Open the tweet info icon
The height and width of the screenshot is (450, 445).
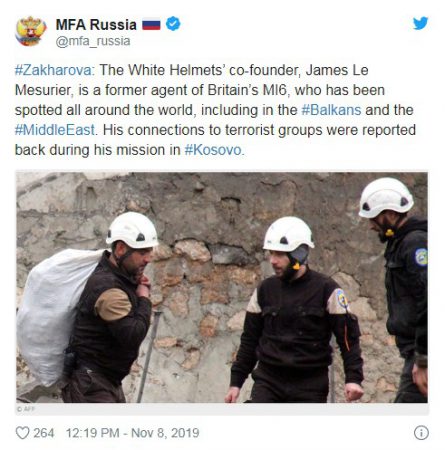point(421,433)
